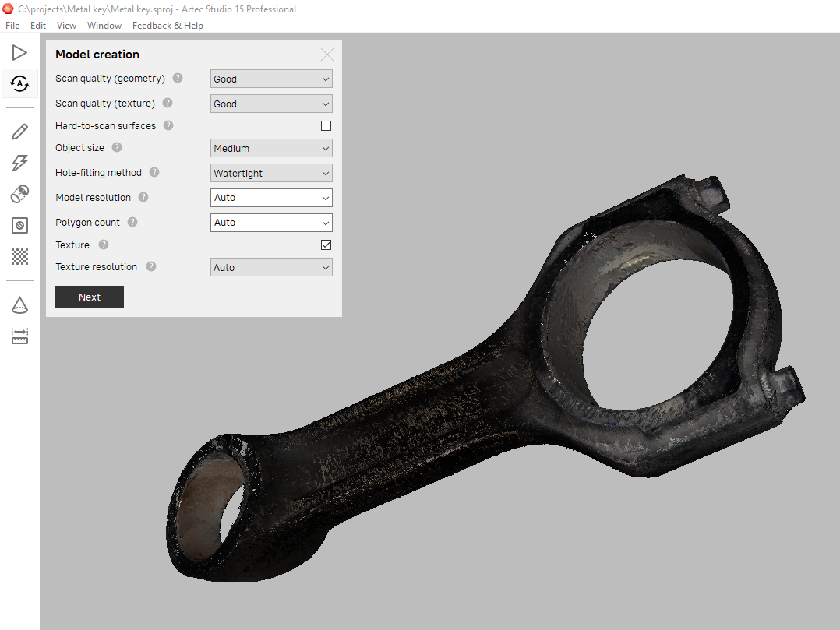
Task: Open the File menu
Action: click(x=12, y=25)
